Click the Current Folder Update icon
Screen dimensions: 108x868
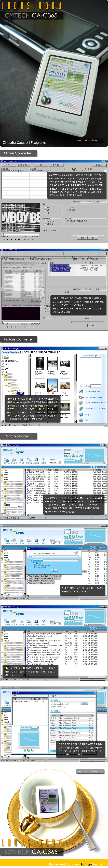(81, 409)
